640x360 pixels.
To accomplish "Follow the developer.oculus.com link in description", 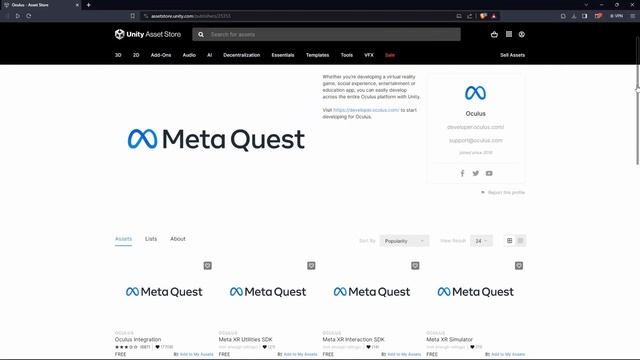I will pos(366,110).
